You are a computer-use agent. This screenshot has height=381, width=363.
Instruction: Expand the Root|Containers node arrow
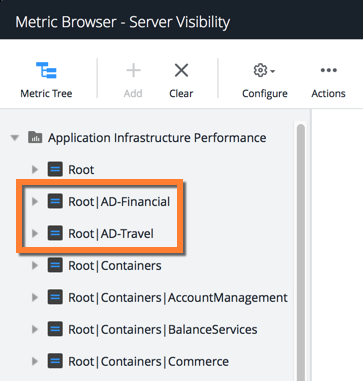tap(35, 265)
